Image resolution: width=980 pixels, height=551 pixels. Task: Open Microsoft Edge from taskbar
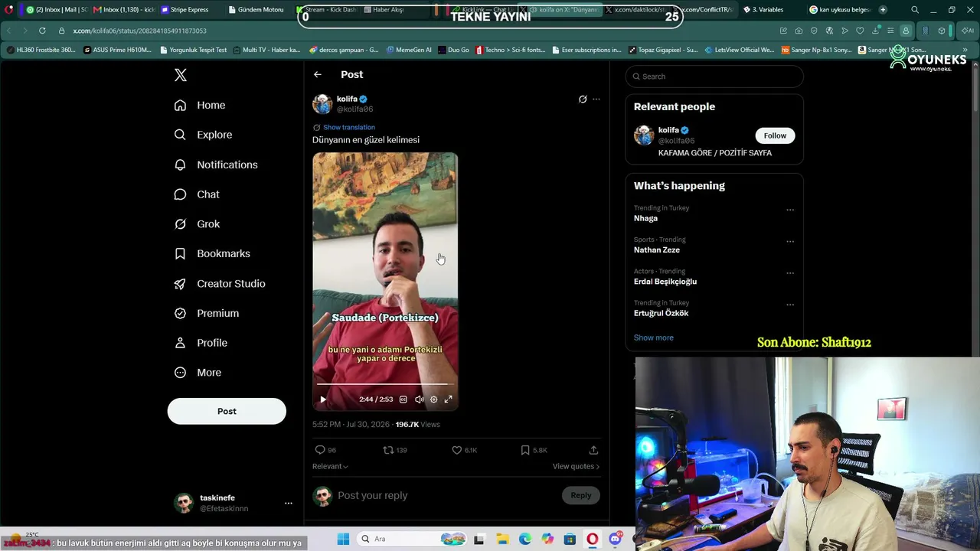pos(524,540)
